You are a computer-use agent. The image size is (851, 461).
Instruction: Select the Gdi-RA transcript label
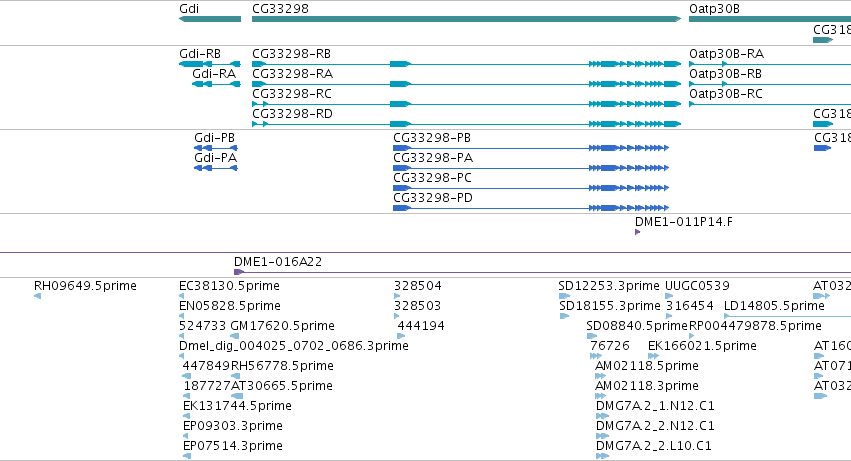click(214, 74)
